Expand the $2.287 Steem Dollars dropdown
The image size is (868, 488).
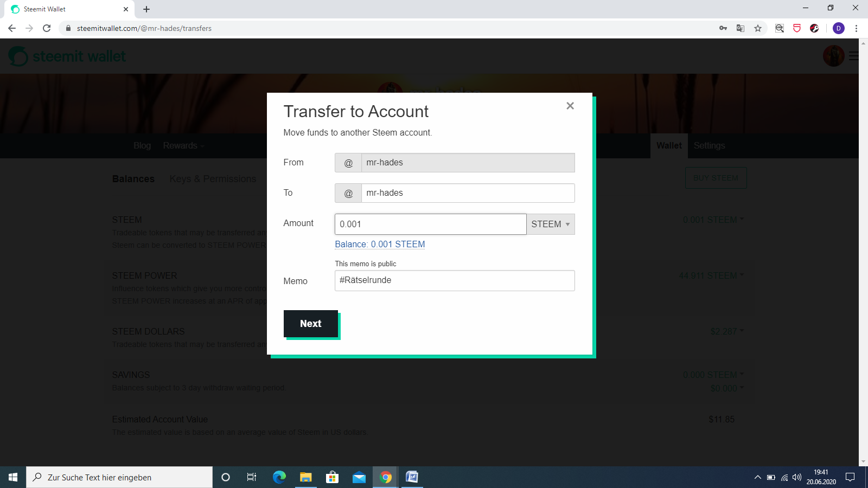[727, 331]
